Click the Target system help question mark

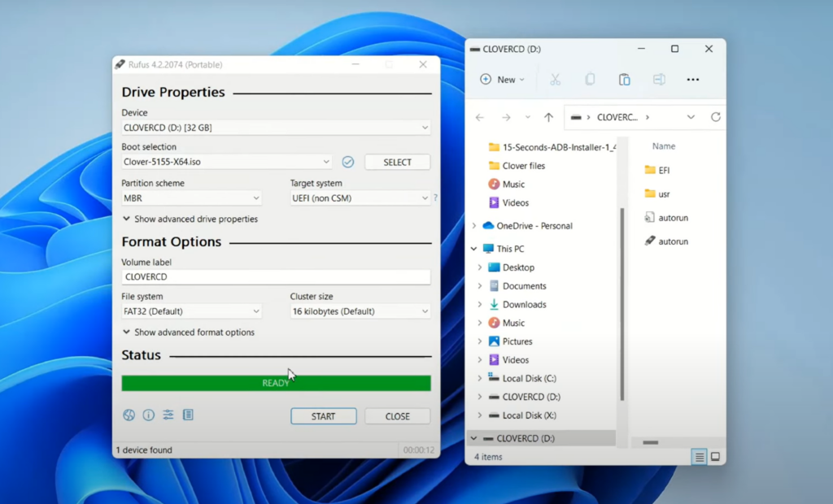[x=435, y=198]
